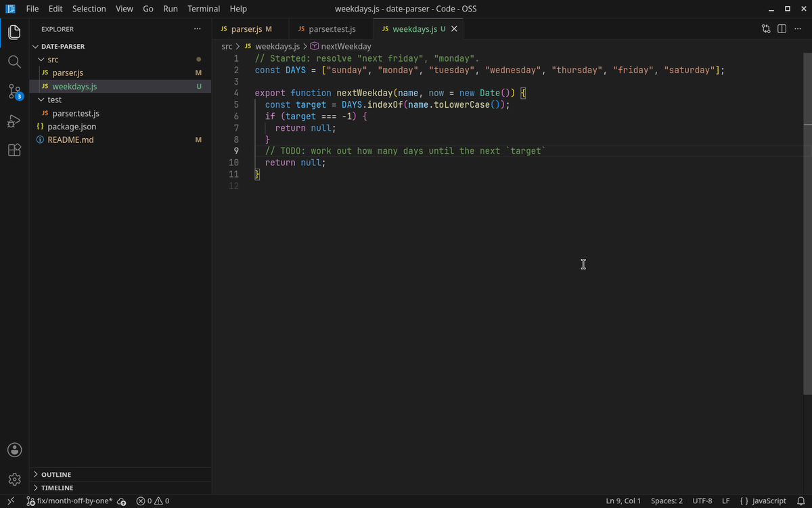Open the Help menu
The width and height of the screenshot is (812, 508).
click(238, 9)
